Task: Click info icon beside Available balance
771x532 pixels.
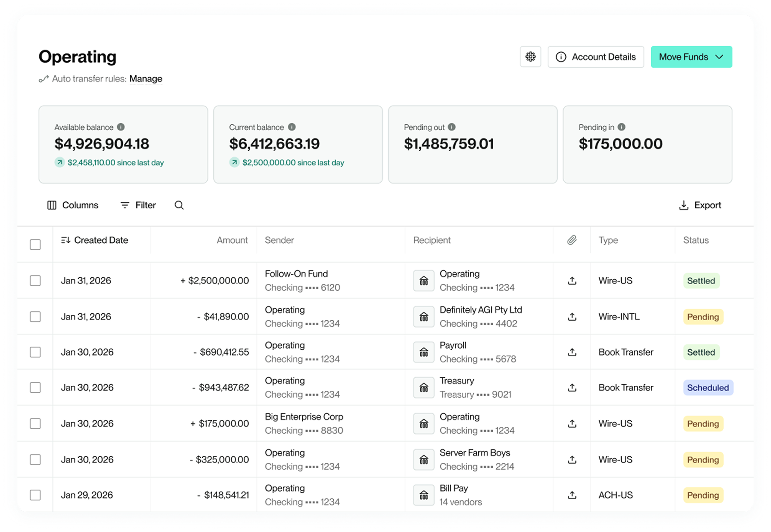Action: pyautogui.click(x=121, y=127)
